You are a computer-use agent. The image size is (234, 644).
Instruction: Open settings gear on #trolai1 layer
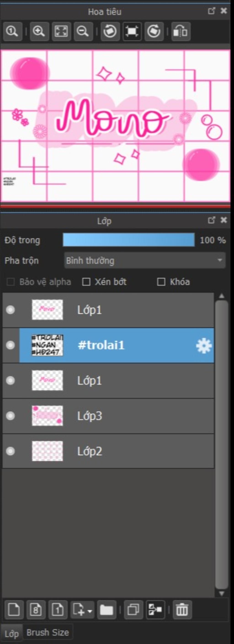(x=204, y=346)
